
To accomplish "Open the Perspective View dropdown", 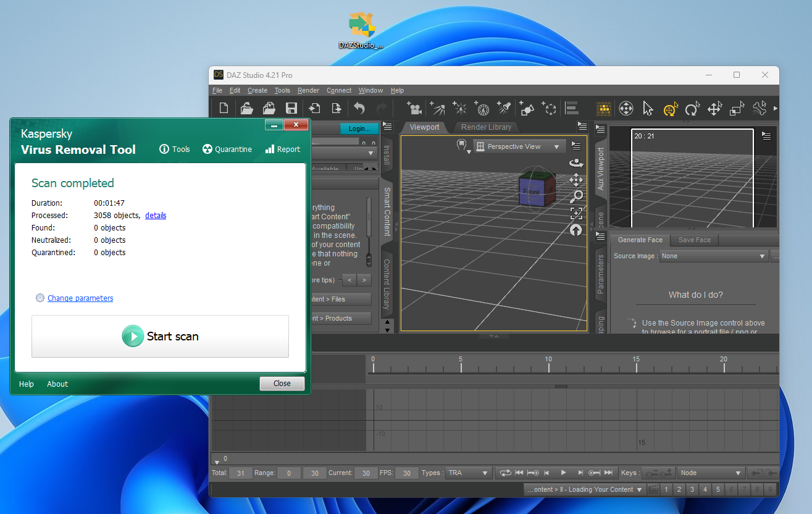I will (519, 147).
